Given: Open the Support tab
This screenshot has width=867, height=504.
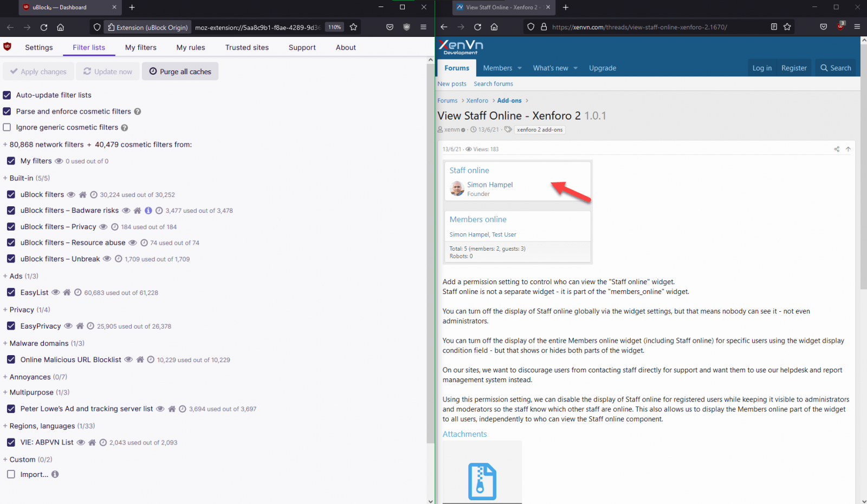Looking at the screenshot, I should 302,48.
